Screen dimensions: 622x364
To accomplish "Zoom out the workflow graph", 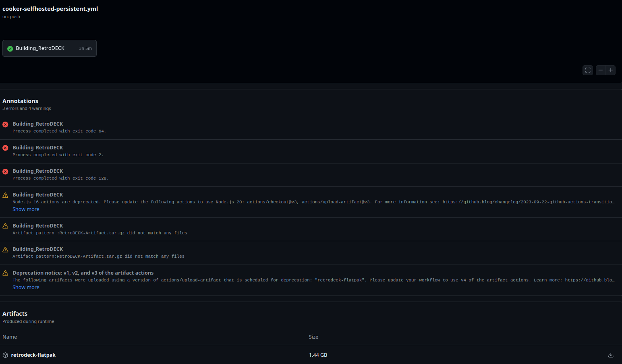I will pyautogui.click(x=601, y=70).
